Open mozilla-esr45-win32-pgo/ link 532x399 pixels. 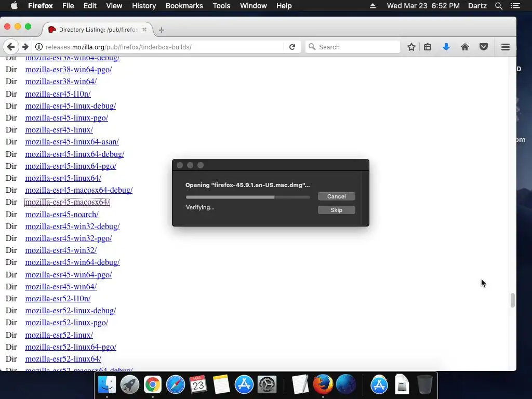click(x=69, y=238)
